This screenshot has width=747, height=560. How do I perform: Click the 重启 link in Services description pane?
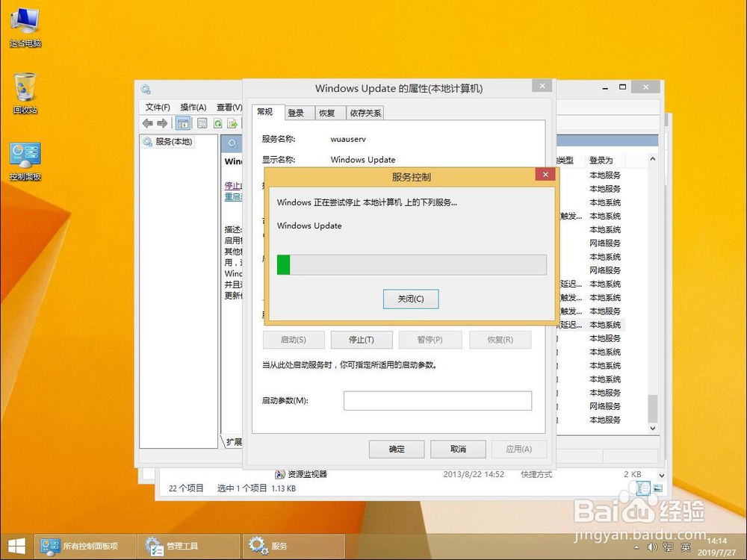233,196
